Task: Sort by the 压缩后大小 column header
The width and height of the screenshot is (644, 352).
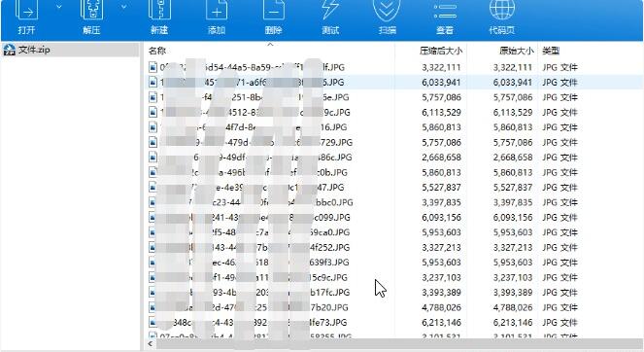Action: 441,51
